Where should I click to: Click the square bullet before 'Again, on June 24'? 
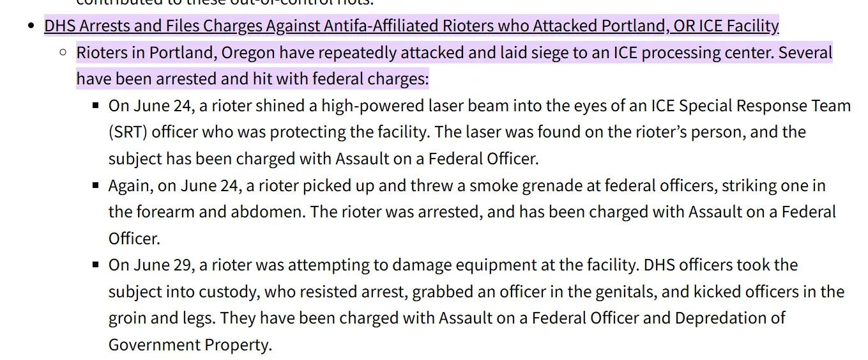pos(95,185)
